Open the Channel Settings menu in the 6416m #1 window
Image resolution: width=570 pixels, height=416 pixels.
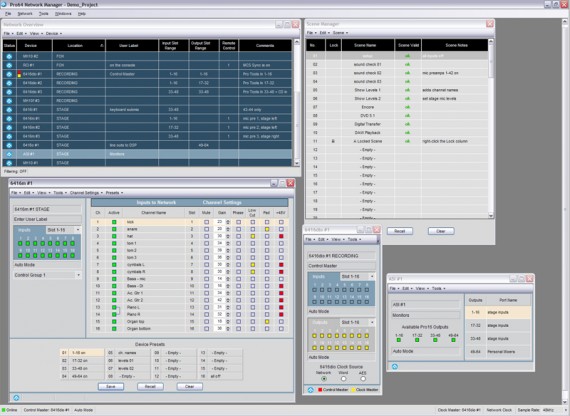tap(86, 193)
